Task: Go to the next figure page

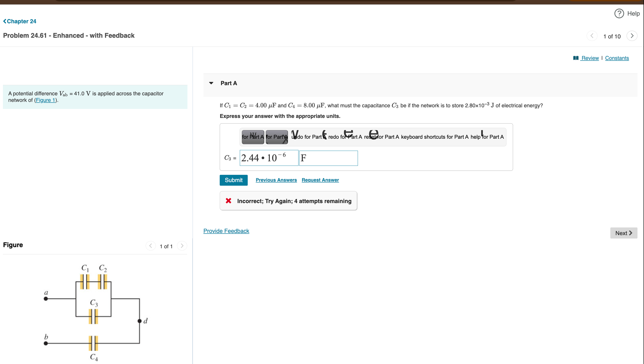Action: (x=182, y=246)
